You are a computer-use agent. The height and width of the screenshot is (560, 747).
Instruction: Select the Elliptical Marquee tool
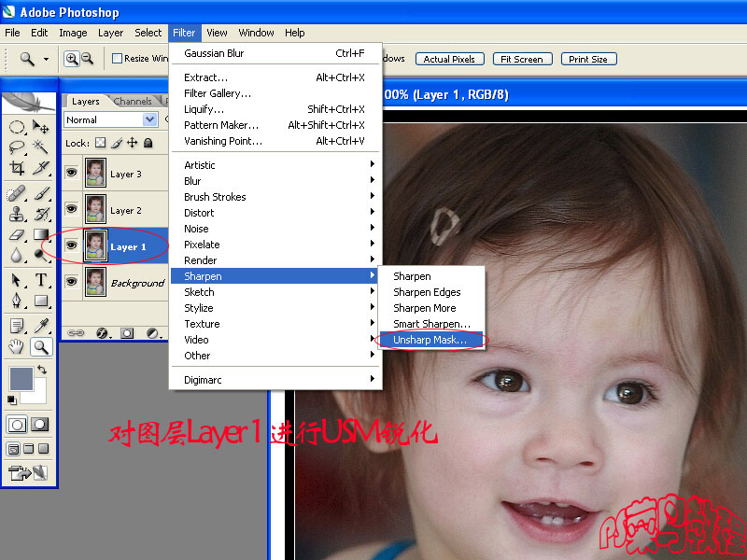tap(17, 127)
